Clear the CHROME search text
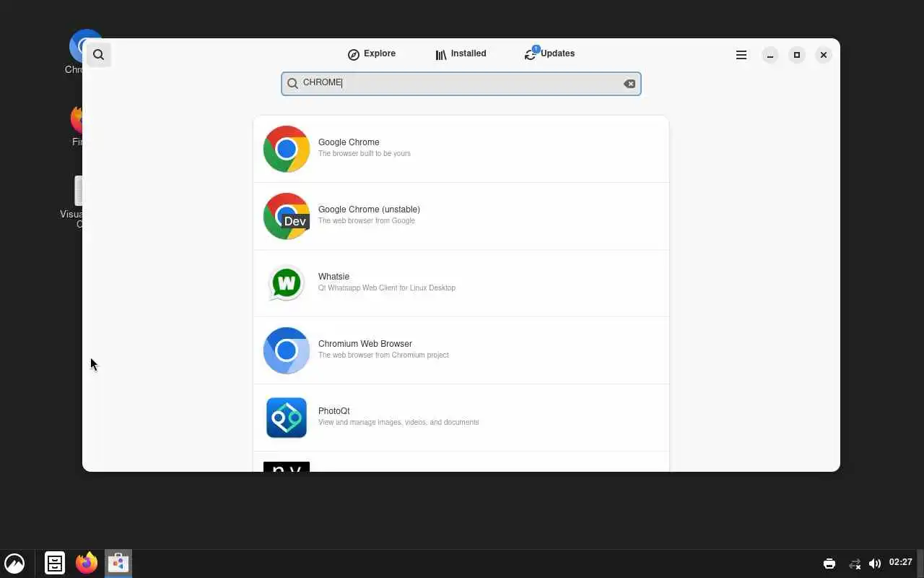Image resolution: width=924 pixels, height=578 pixels. (x=629, y=84)
